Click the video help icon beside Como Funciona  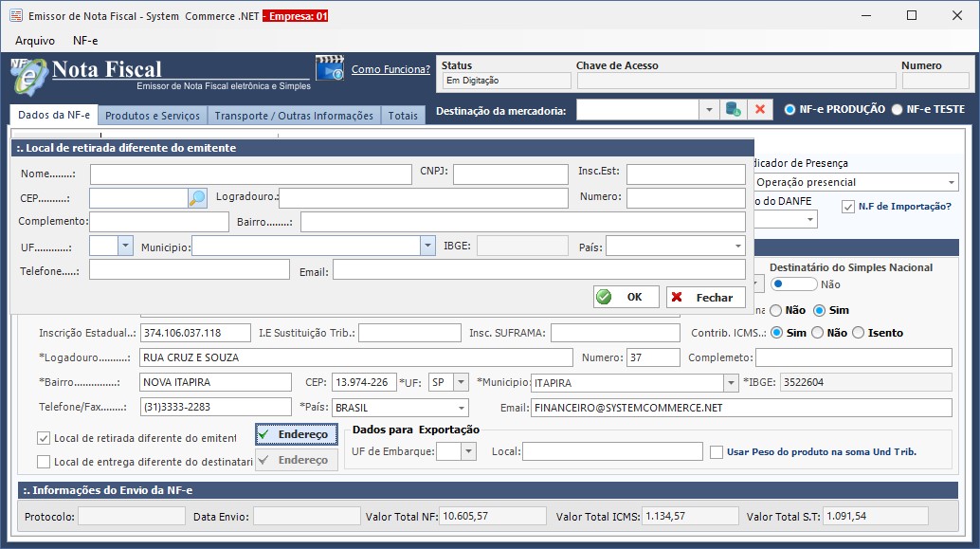[x=330, y=69]
